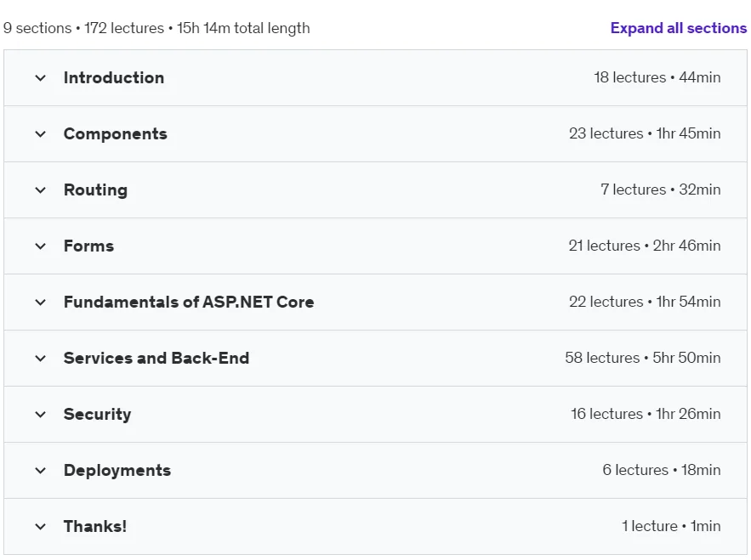The width and height of the screenshot is (751, 560).
Task: Click the chevron beside Deployments
Action: [41, 471]
